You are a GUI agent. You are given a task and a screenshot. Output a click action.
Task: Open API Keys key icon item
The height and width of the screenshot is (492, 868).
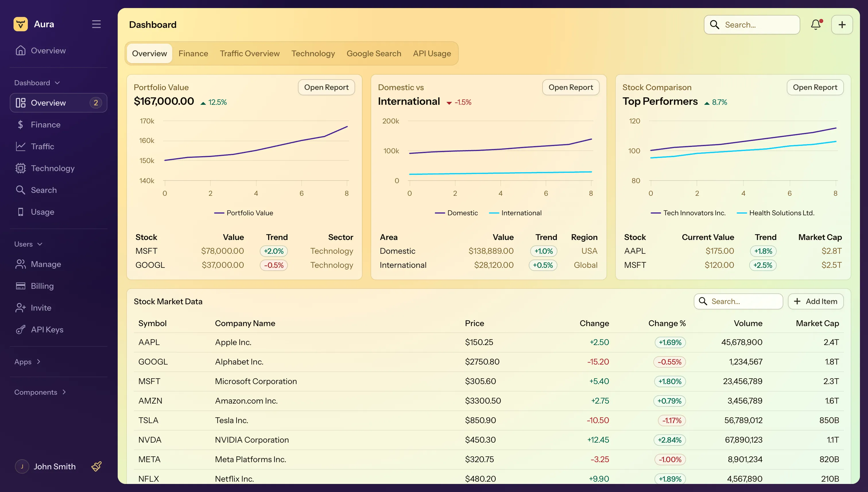(x=21, y=330)
